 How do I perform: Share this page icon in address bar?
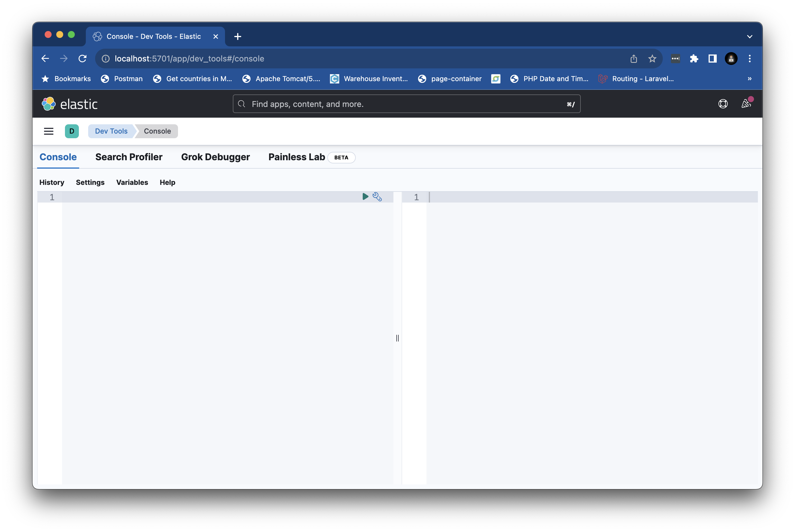pyautogui.click(x=634, y=59)
